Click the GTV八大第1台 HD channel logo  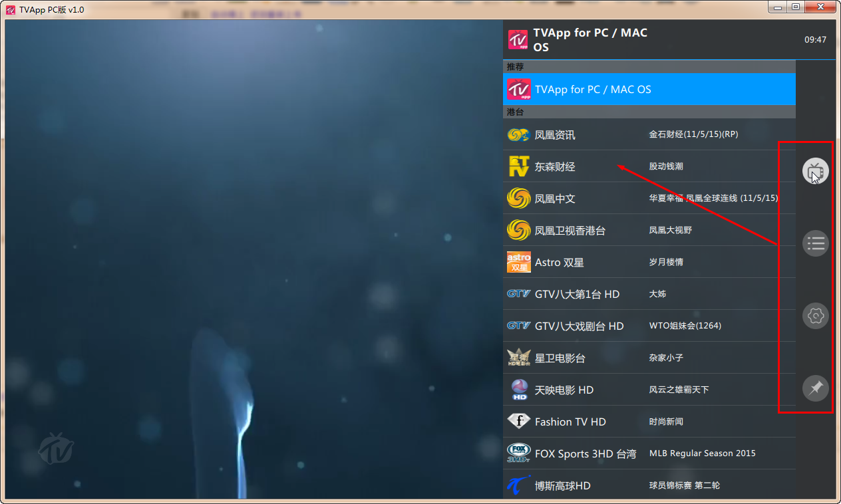point(518,293)
